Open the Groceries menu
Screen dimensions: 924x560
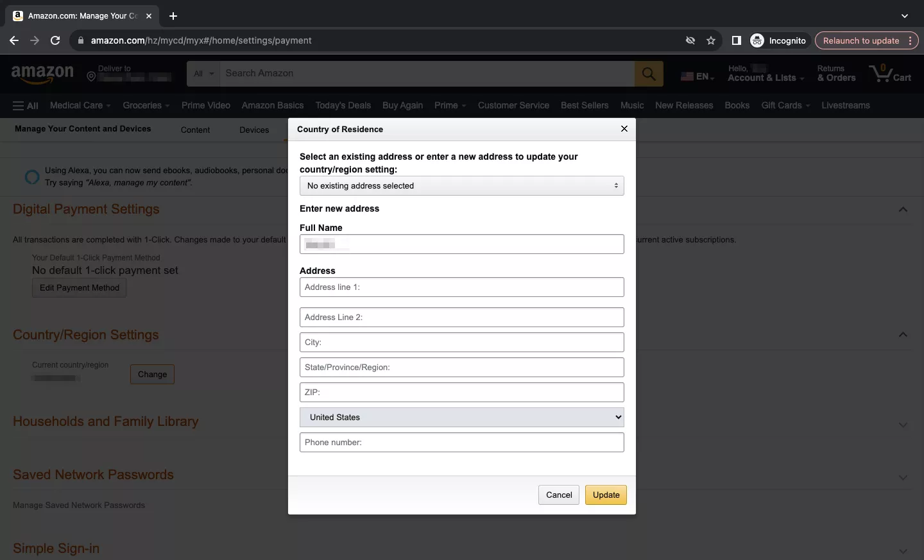[x=146, y=105]
